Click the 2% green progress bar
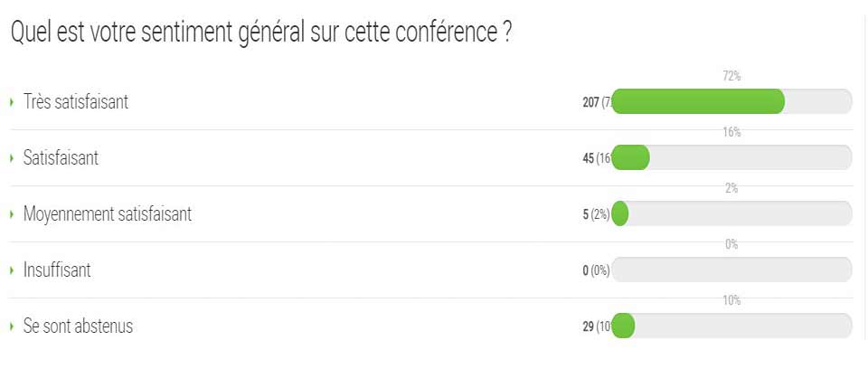The image size is (868, 369). pos(620,213)
